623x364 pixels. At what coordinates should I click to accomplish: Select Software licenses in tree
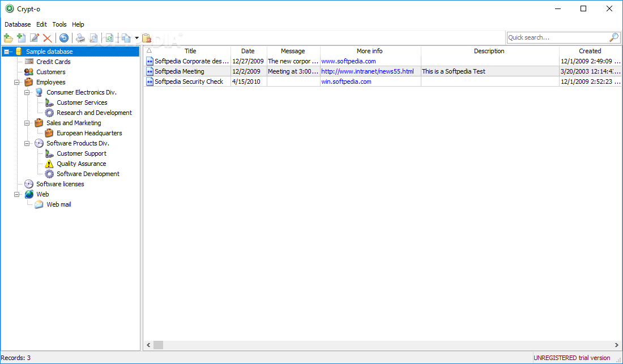point(60,184)
